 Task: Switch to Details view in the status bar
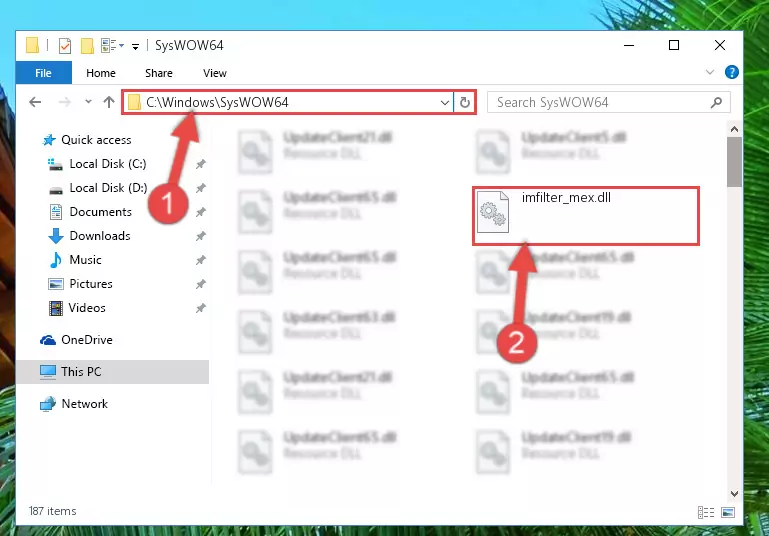coord(706,512)
